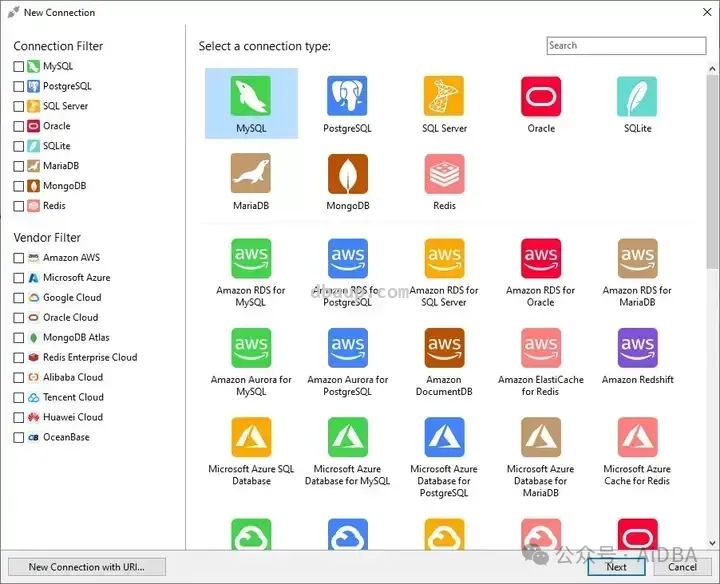
Task: Pick Microsoft Azure SQL Database icon
Action: [x=251, y=437]
